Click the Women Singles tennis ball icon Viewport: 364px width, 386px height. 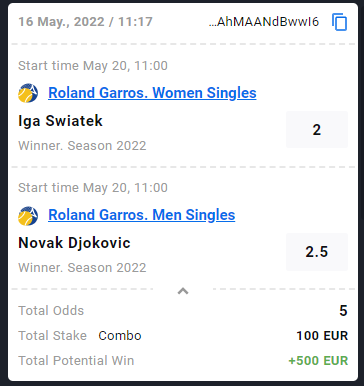28,93
